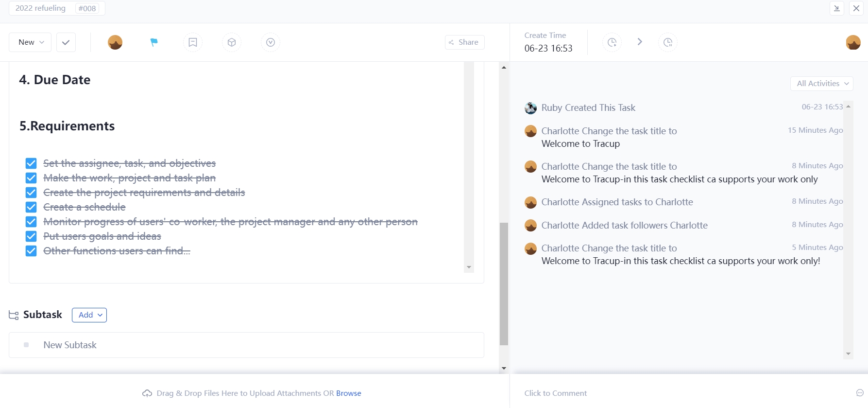Click the 2022 refueling project tab

[x=41, y=8]
